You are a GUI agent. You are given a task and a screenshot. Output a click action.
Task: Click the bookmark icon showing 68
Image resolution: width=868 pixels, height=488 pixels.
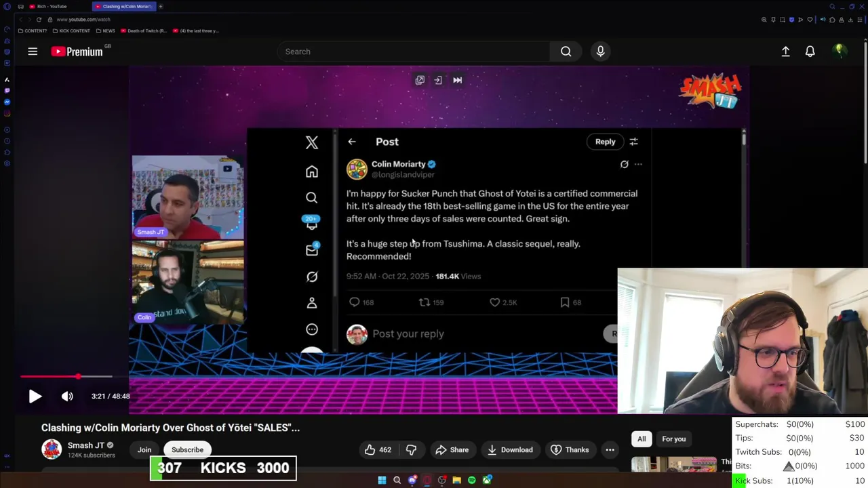coord(564,302)
